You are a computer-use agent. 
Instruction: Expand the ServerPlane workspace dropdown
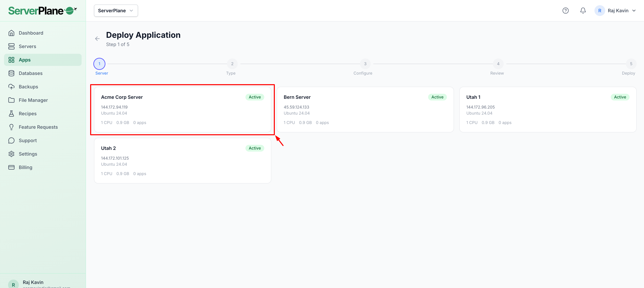pyautogui.click(x=116, y=11)
